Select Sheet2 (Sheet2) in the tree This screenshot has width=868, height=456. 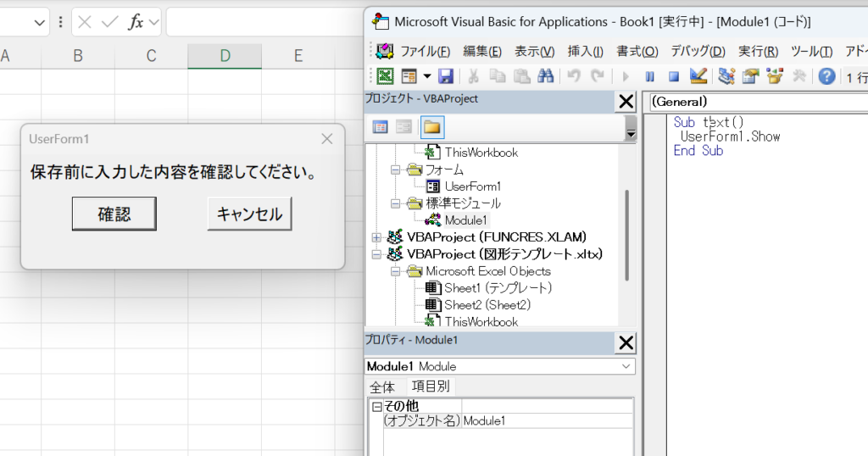point(487,305)
